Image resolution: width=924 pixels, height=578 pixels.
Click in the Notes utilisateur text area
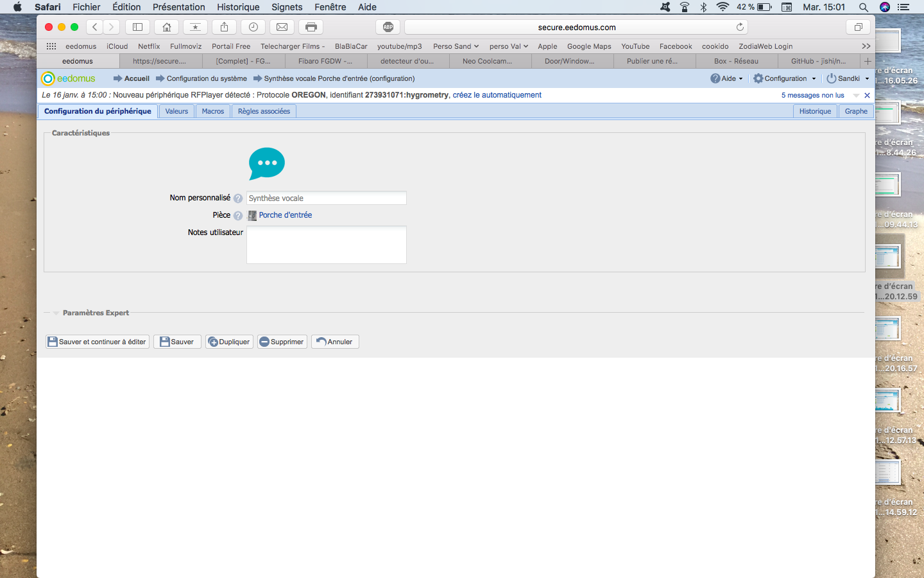click(x=326, y=245)
